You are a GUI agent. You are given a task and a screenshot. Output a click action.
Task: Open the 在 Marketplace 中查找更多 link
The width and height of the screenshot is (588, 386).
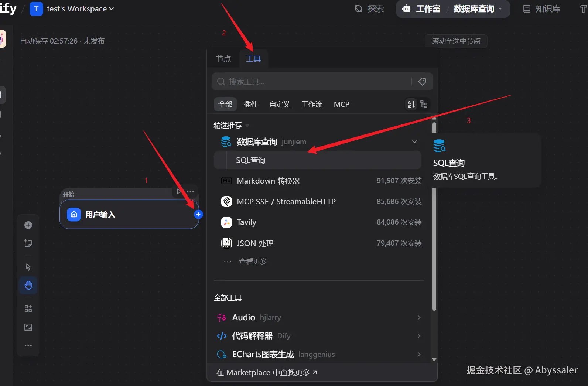pyautogui.click(x=267, y=373)
